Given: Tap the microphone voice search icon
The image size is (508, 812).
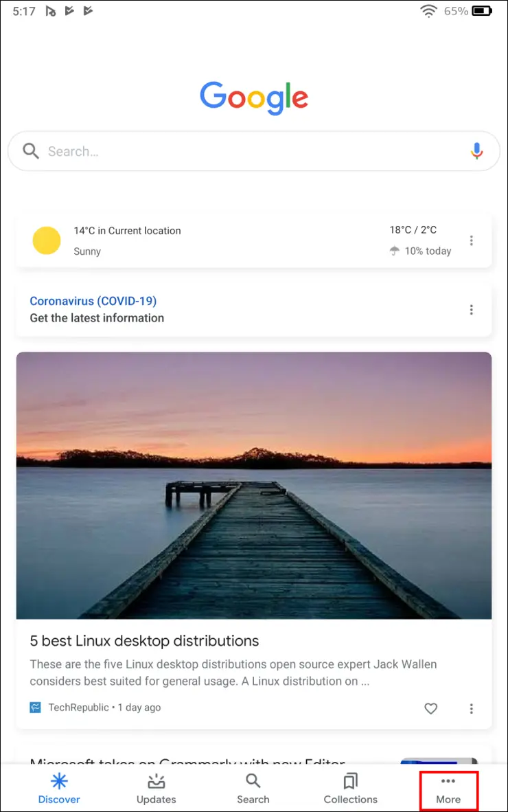Looking at the screenshot, I should (x=477, y=151).
